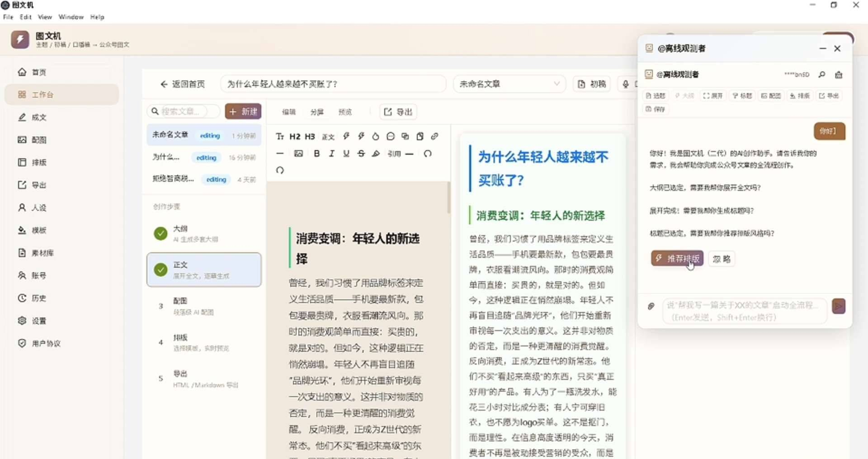The image size is (868, 459).
Task: Select the highlighter pen icon
Action: 376,154
